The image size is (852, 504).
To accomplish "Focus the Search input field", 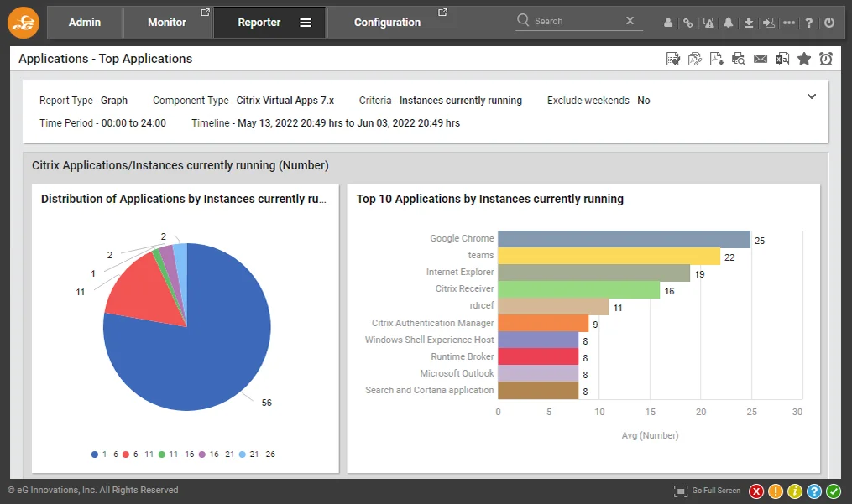I will pos(578,21).
